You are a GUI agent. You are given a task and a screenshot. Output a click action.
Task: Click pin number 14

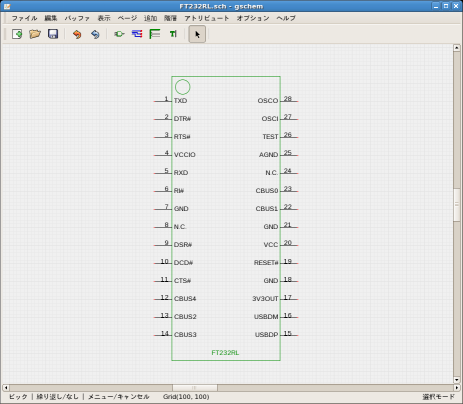tap(165, 333)
